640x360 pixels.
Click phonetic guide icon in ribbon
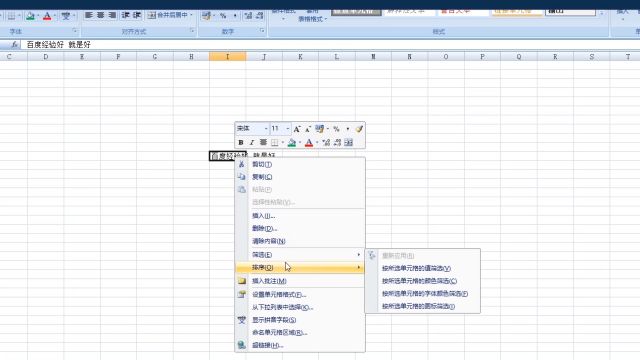[65, 16]
